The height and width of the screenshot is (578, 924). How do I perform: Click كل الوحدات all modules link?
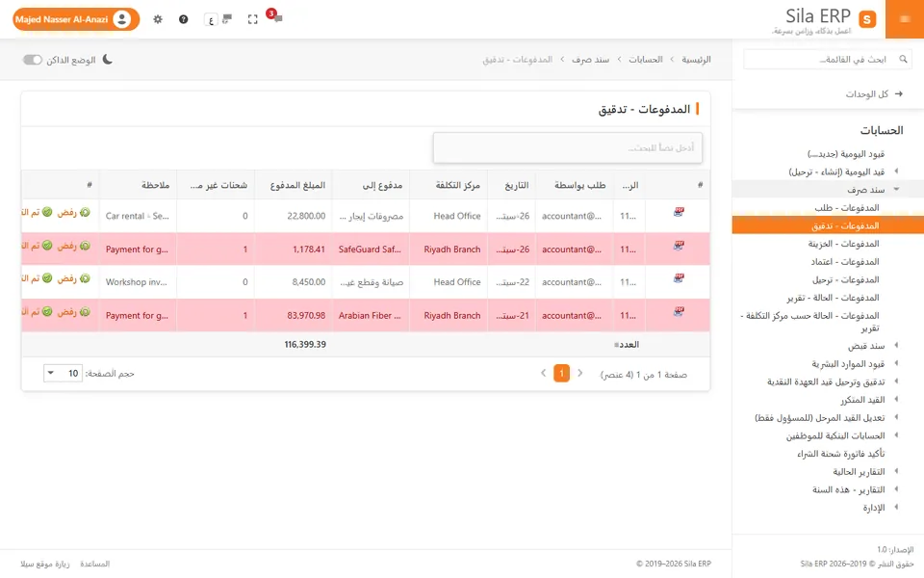(874, 93)
